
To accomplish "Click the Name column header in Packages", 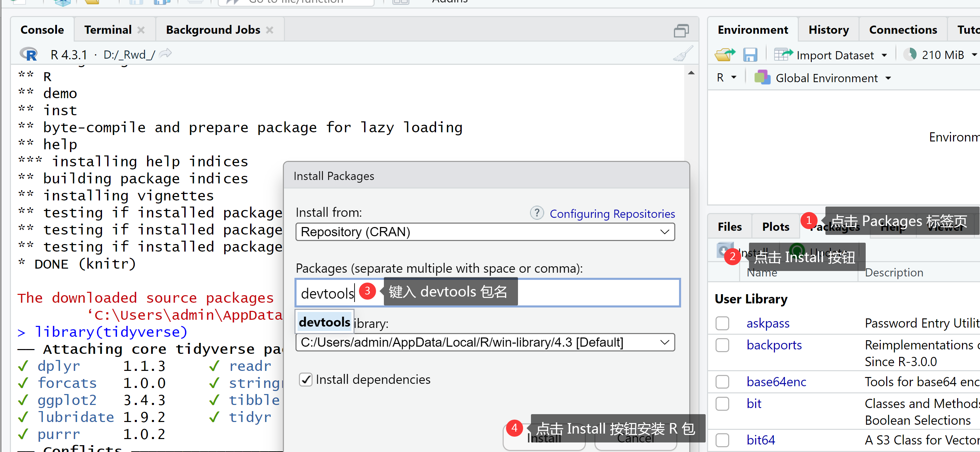I will (762, 273).
